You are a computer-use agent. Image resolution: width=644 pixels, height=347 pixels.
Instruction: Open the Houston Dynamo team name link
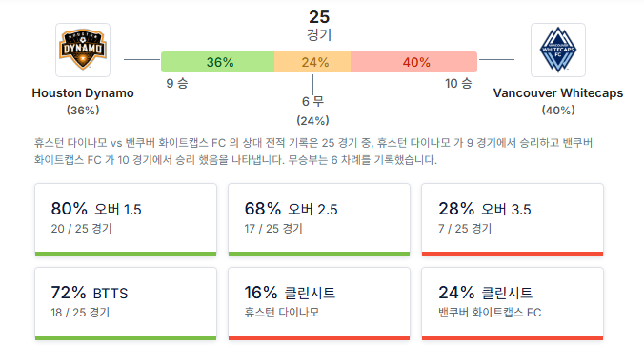(83, 92)
